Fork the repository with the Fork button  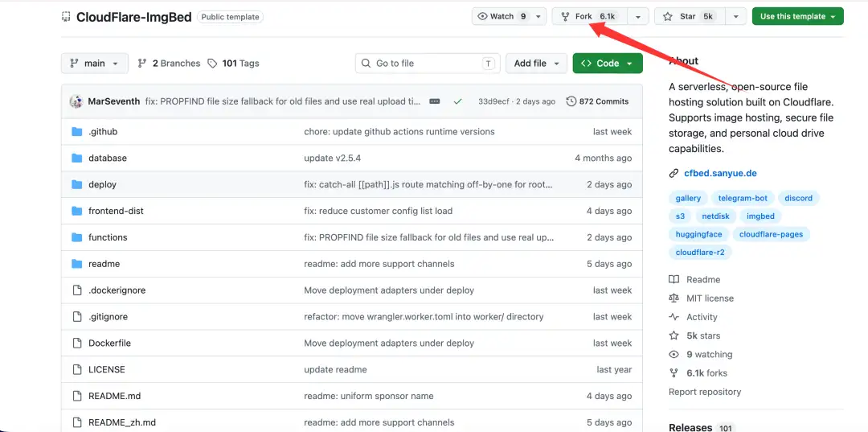[x=590, y=17]
